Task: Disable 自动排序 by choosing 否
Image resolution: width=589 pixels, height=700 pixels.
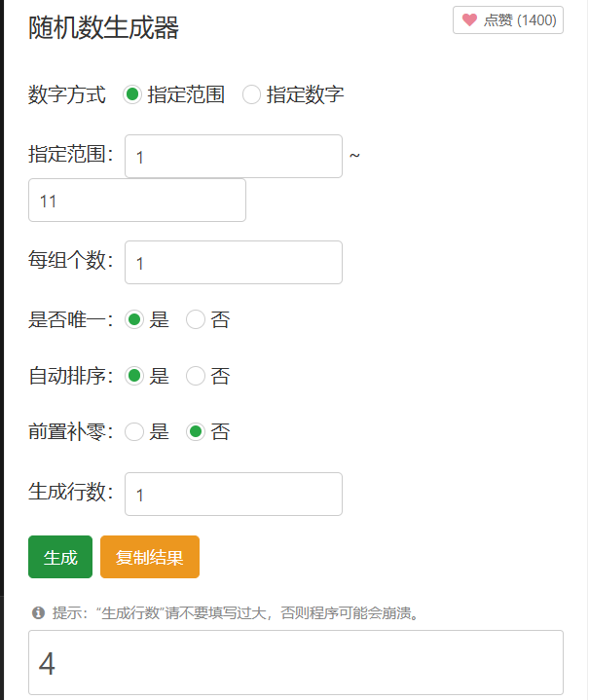Action: (x=196, y=376)
